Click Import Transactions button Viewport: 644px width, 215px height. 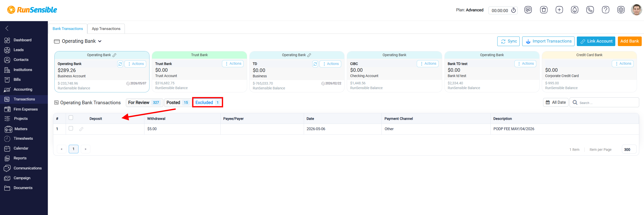[548, 41]
